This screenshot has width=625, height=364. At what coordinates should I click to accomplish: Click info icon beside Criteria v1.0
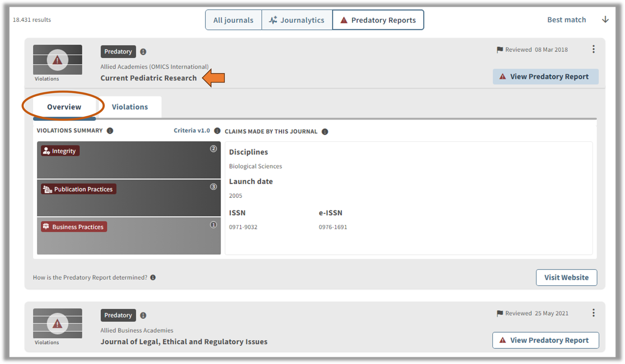point(217,131)
